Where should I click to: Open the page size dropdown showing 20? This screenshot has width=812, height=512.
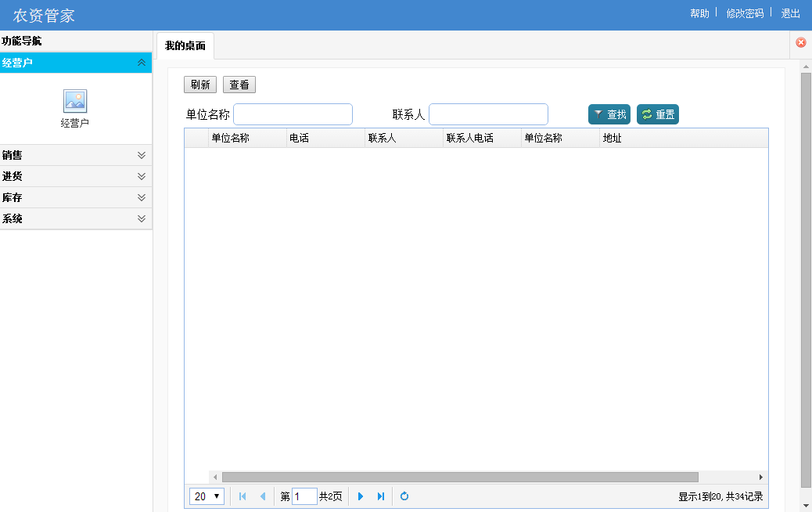pos(207,496)
